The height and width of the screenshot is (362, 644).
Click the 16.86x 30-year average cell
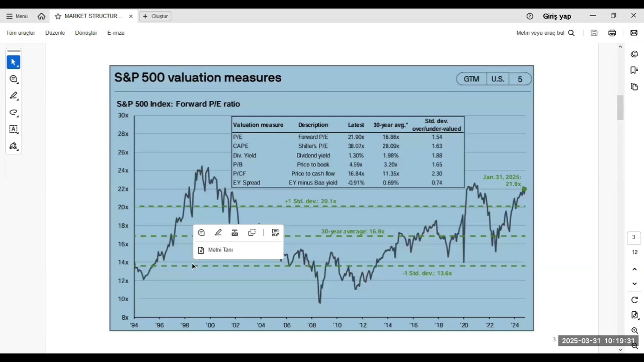(390, 137)
